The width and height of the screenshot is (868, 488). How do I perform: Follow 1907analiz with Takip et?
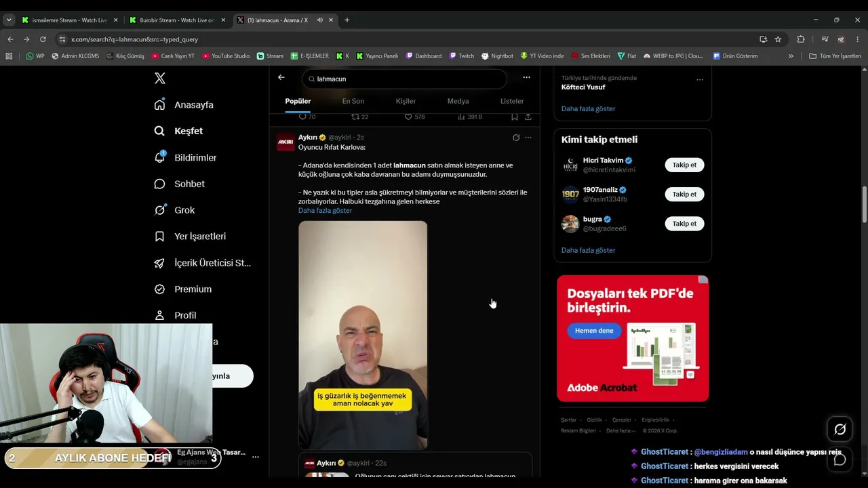[x=684, y=195]
